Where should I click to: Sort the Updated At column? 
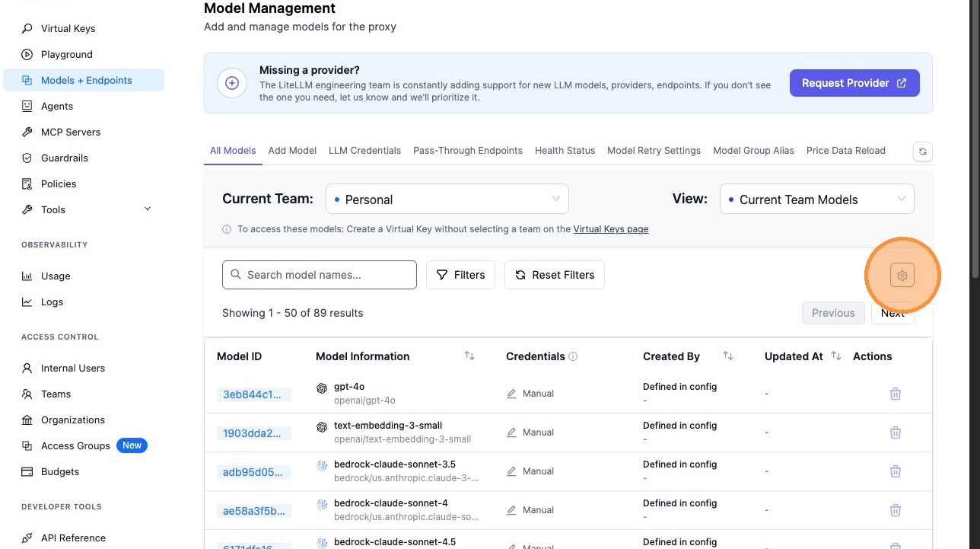coord(836,356)
